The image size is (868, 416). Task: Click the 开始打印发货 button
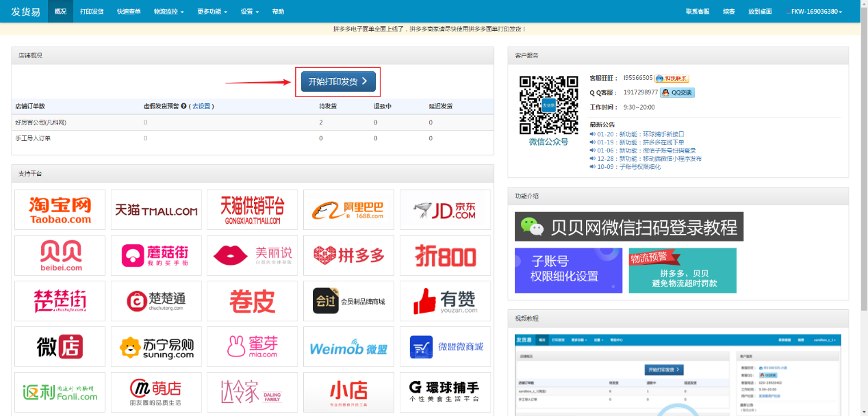point(337,81)
